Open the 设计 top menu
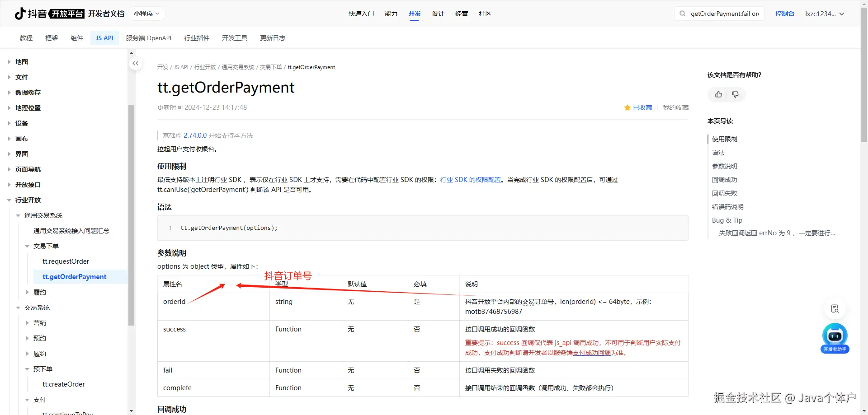This screenshot has height=415, width=868. click(438, 14)
